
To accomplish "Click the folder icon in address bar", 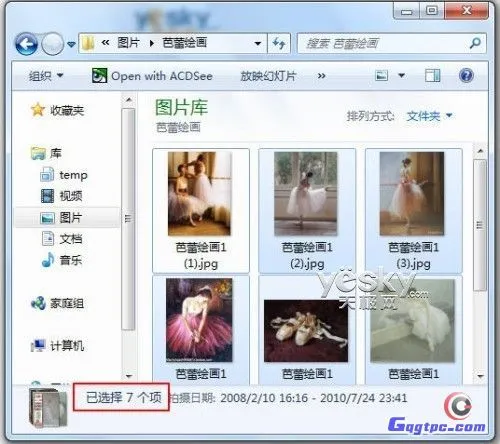I will click(88, 43).
